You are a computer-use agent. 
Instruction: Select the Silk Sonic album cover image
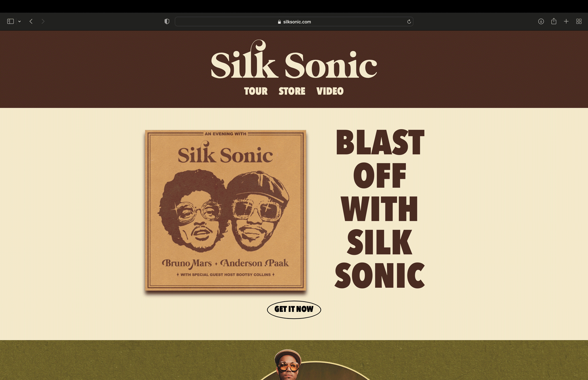(x=225, y=210)
